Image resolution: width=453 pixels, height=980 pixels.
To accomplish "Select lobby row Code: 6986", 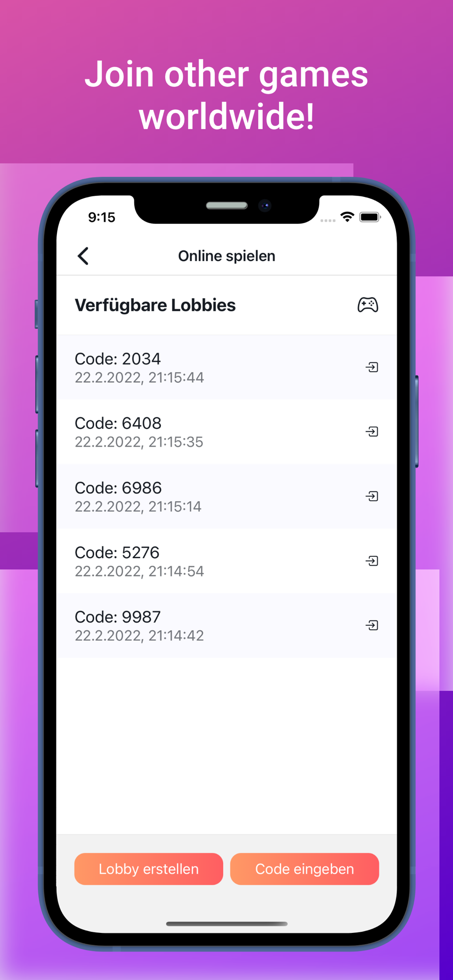I will pos(226,496).
